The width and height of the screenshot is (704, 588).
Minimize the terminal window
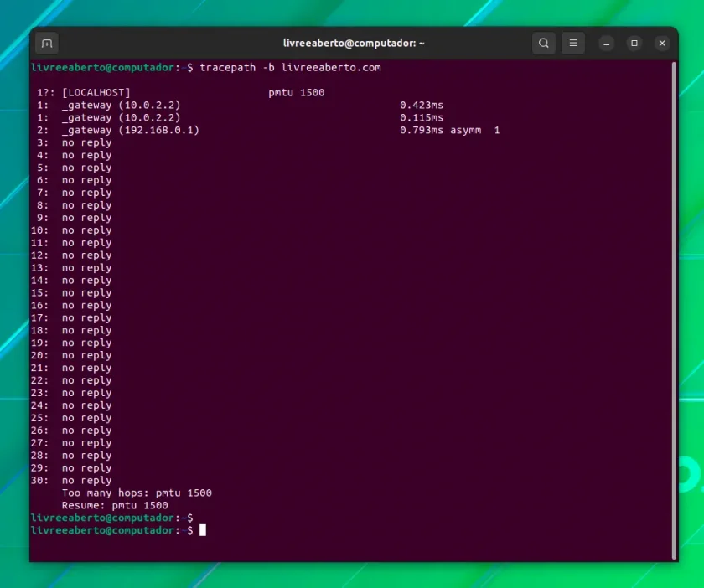[607, 43]
